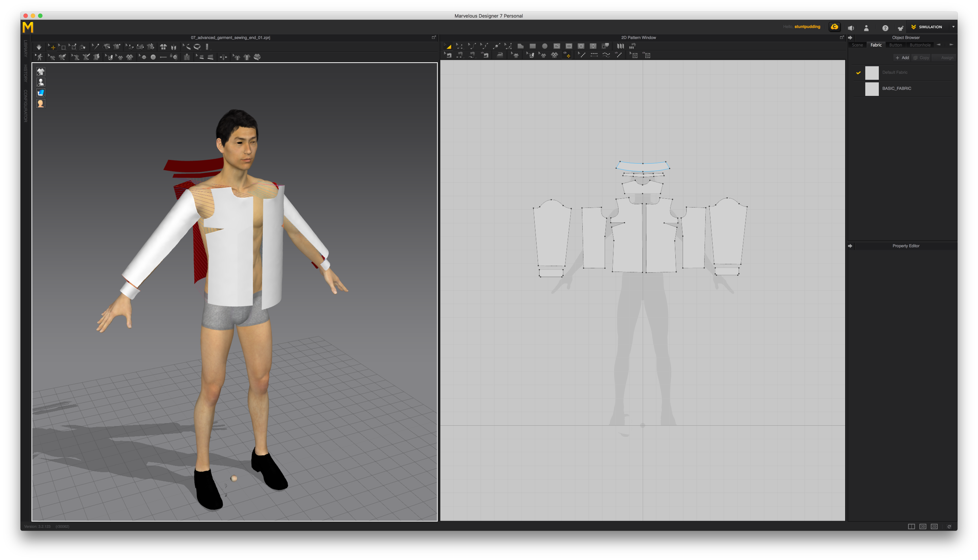Select the Buttonhole line tool icon
The height and width of the screenshot is (560, 978).
pyautogui.click(x=163, y=57)
